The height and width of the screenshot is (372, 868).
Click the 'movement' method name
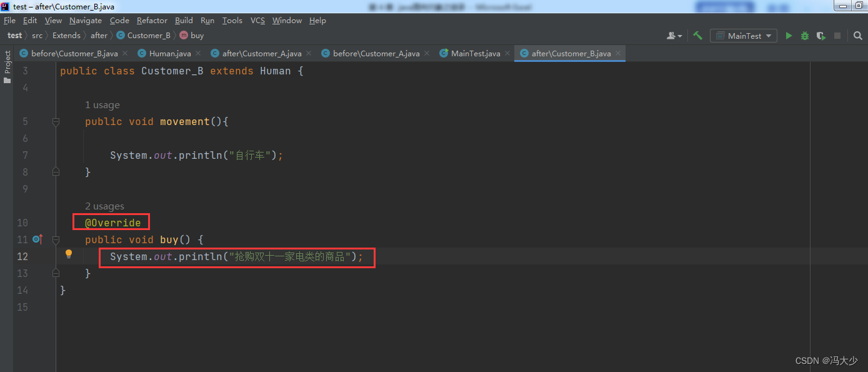[x=185, y=122]
